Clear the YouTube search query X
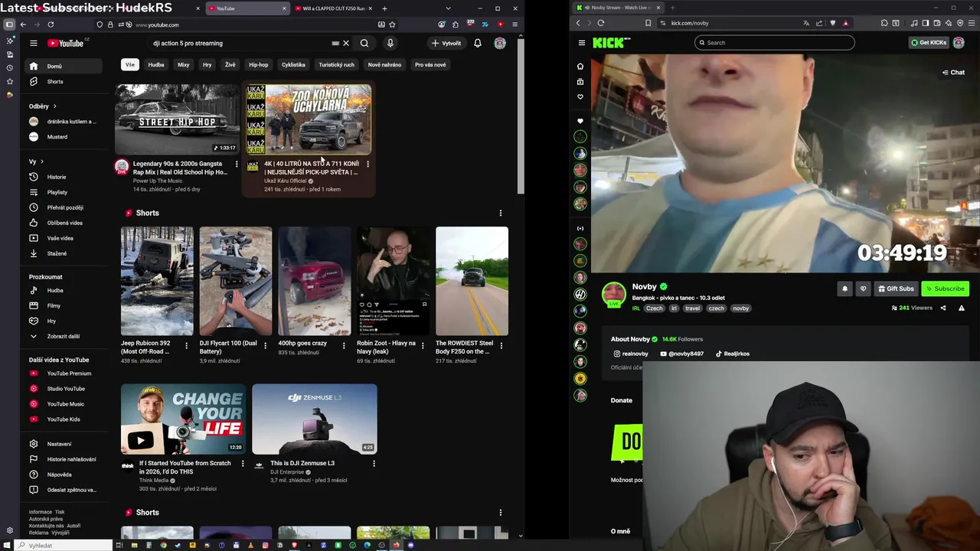 click(x=345, y=43)
